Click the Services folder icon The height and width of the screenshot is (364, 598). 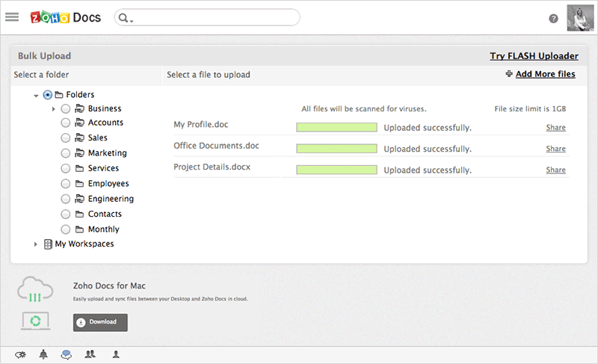79,168
